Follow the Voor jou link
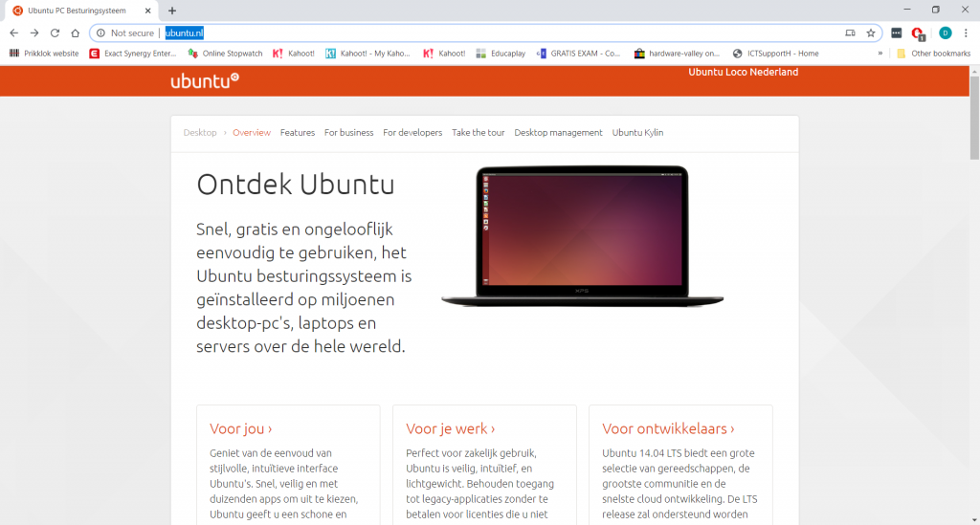This screenshot has height=525, width=980. tap(240, 428)
